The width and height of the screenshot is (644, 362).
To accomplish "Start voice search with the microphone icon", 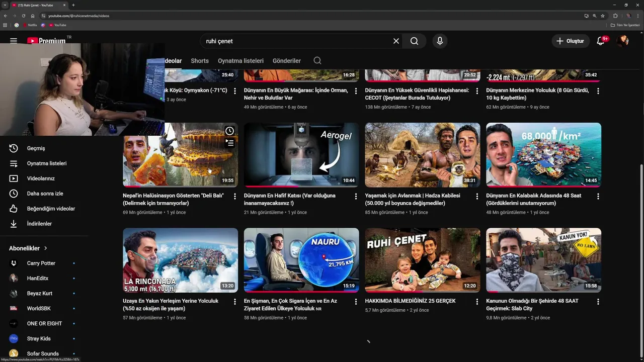I will (440, 41).
